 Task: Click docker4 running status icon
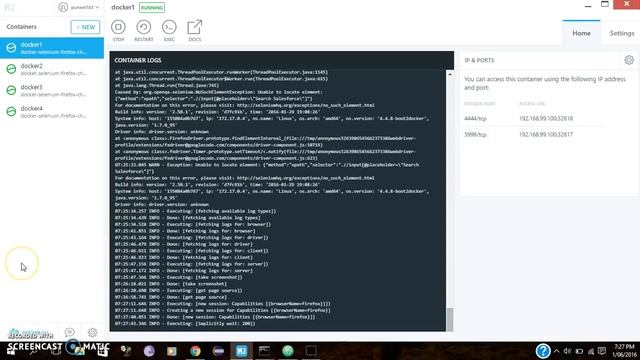(x=11, y=111)
